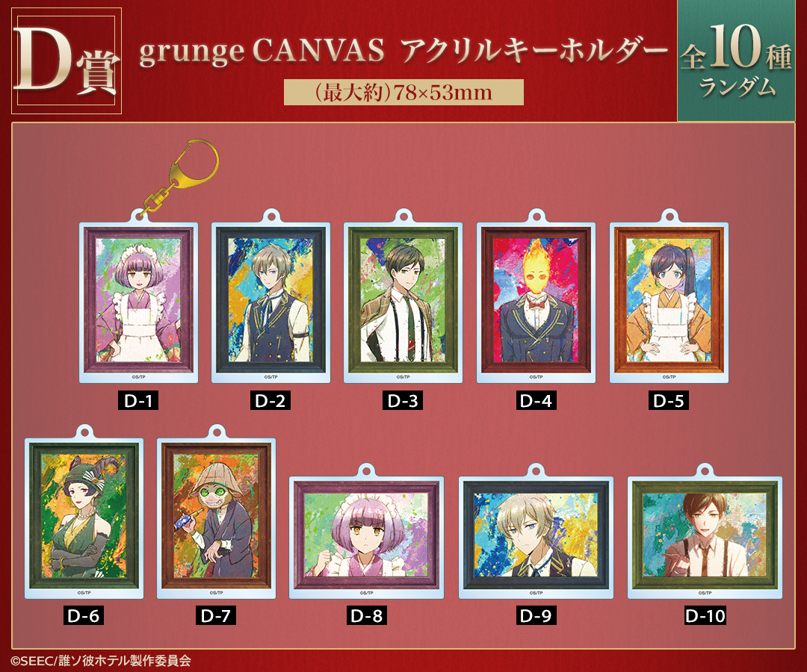This screenshot has width=807, height=672.
Task: Select the D-2 butler keyholder image
Action: [270, 302]
